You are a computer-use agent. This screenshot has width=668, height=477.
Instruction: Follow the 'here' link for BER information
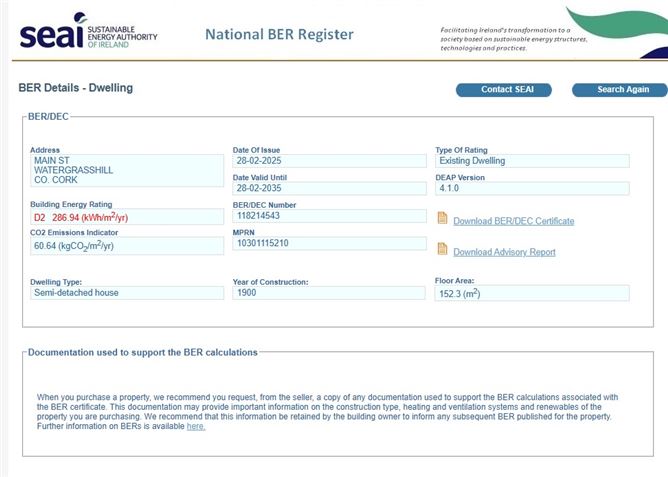click(196, 426)
